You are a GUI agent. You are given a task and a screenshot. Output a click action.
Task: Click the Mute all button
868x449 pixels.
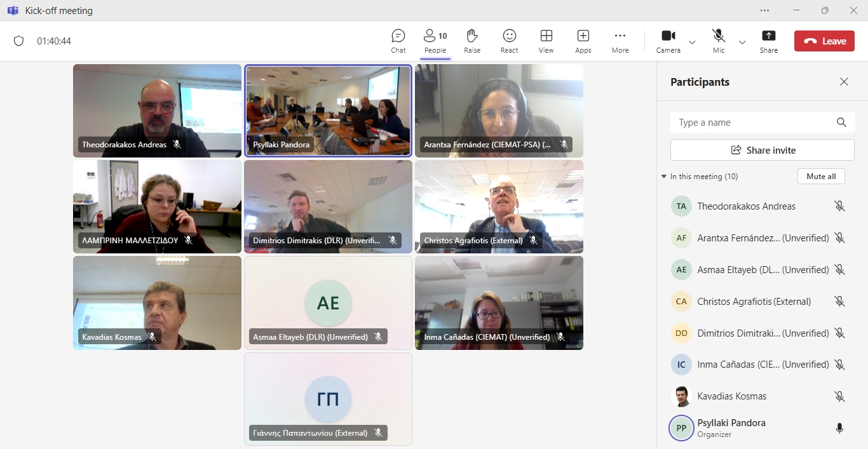[x=821, y=177]
